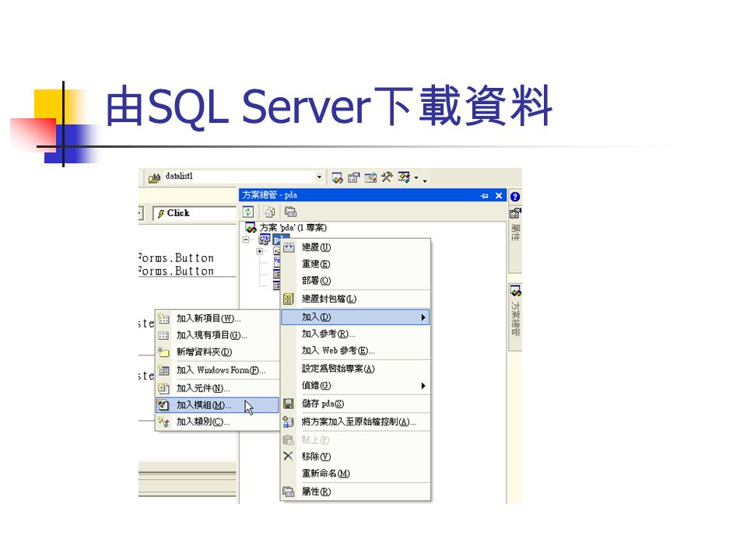Open the datalist1 combo box dropdown arrow
Screen dimensions: 747x560
(x=319, y=177)
